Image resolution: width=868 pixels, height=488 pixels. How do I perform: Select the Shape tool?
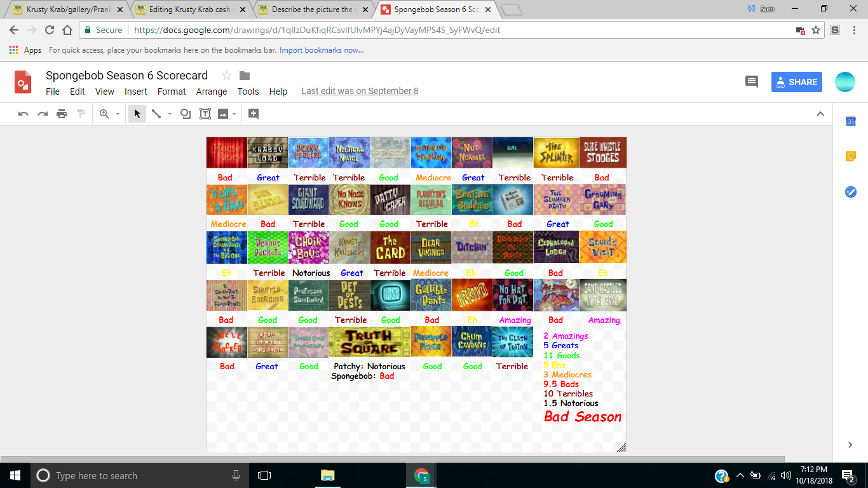pyautogui.click(x=186, y=114)
